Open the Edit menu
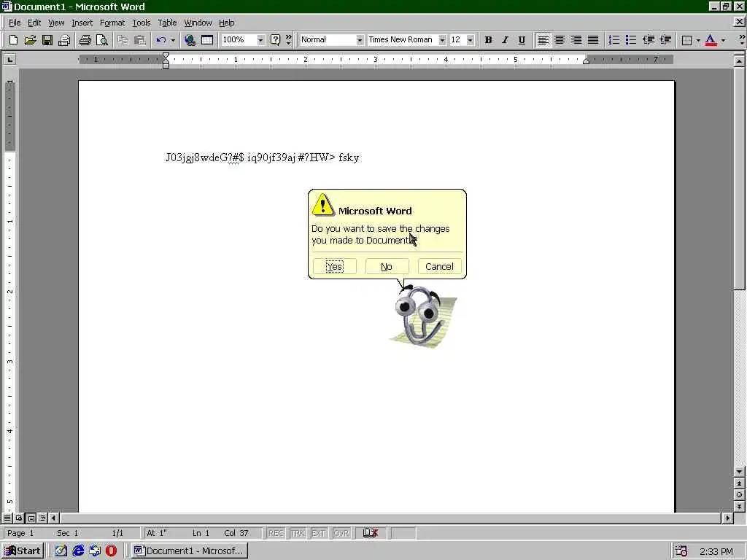The width and height of the screenshot is (747, 560). (x=34, y=23)
